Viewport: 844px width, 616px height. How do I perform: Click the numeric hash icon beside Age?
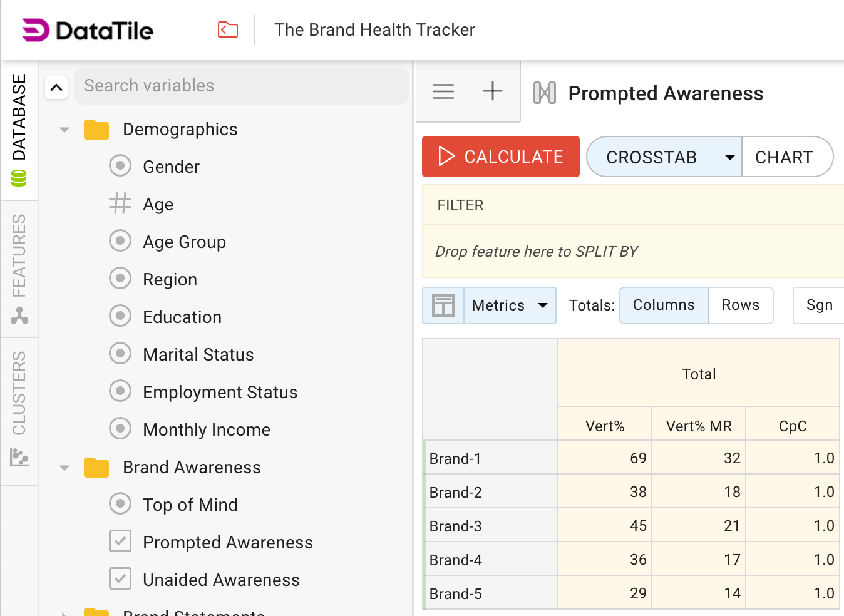click(x=120, y=203)
